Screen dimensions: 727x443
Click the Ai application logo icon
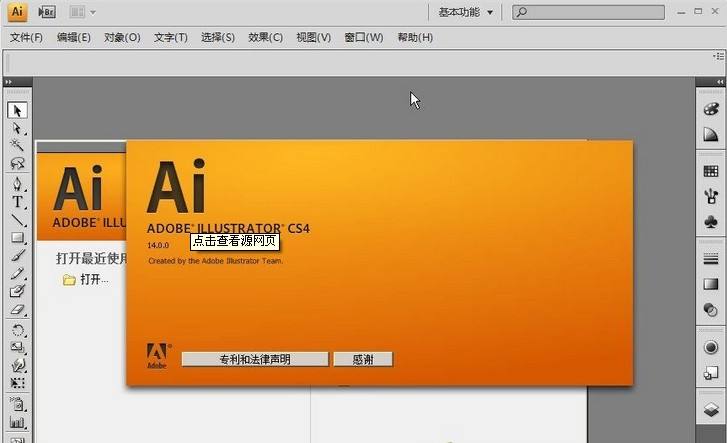(x=17, y=12)
